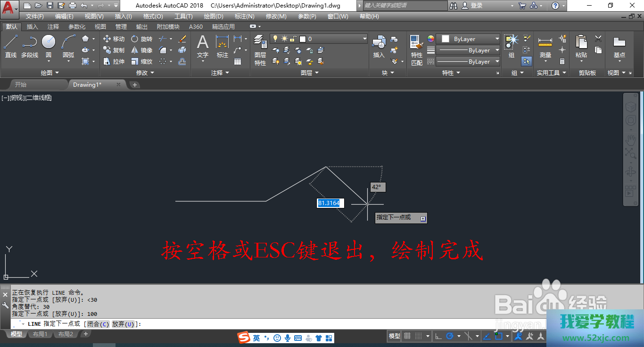Screen dimensions: 644x347
Task: Click the 粘贴 (Paste) icon
Action: click(581, 46)
